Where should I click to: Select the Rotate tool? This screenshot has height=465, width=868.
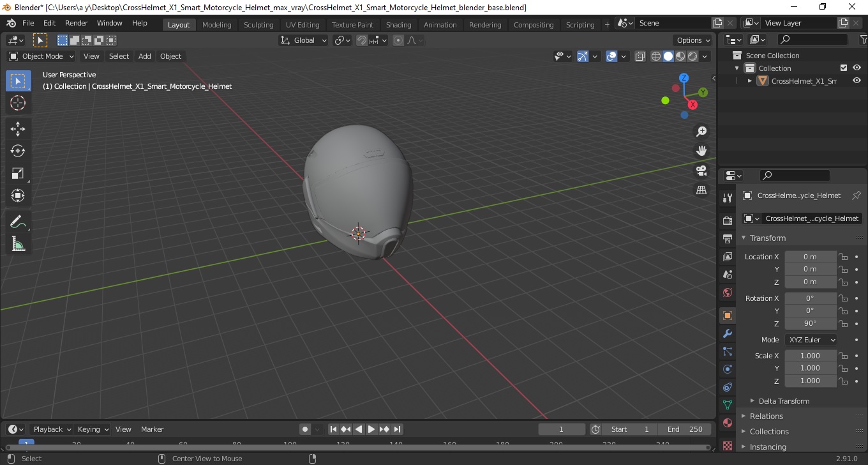pyautogui.click(x=18, y=151)
